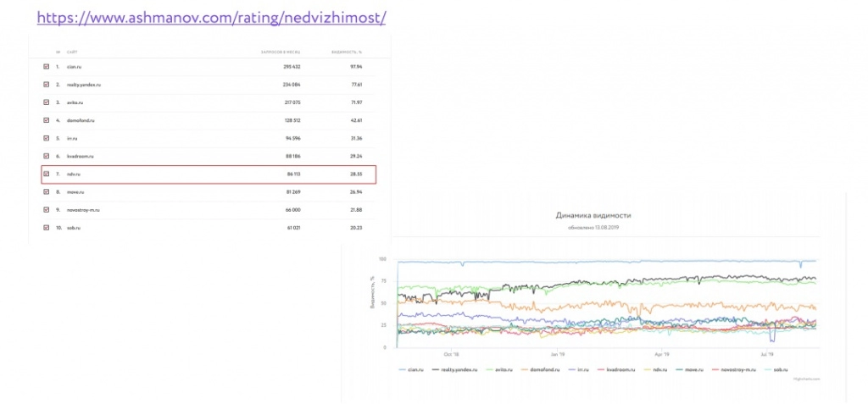
Task: Click the Apr '19 axis label
Action: (661, 354)
